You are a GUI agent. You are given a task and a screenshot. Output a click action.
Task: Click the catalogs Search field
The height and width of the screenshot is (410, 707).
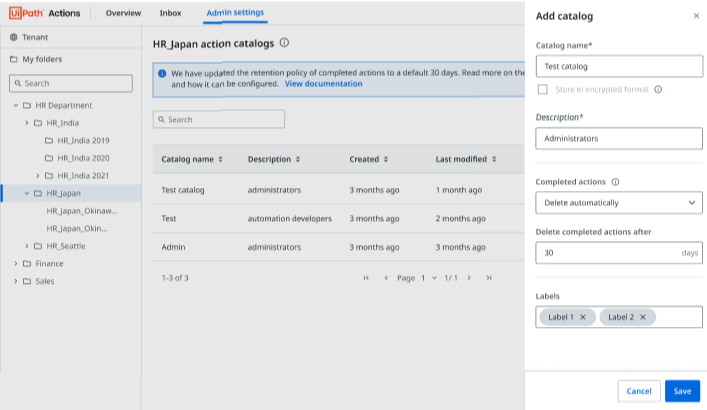click(219, 120)
